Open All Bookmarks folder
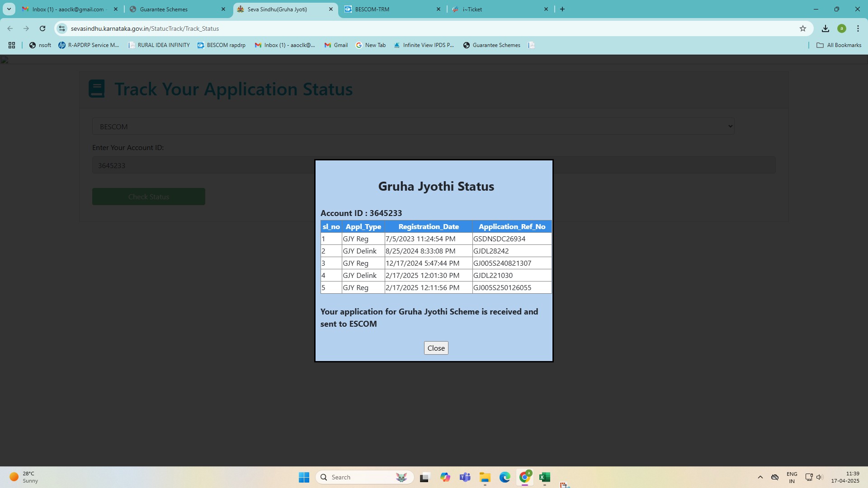 point(839,45)
